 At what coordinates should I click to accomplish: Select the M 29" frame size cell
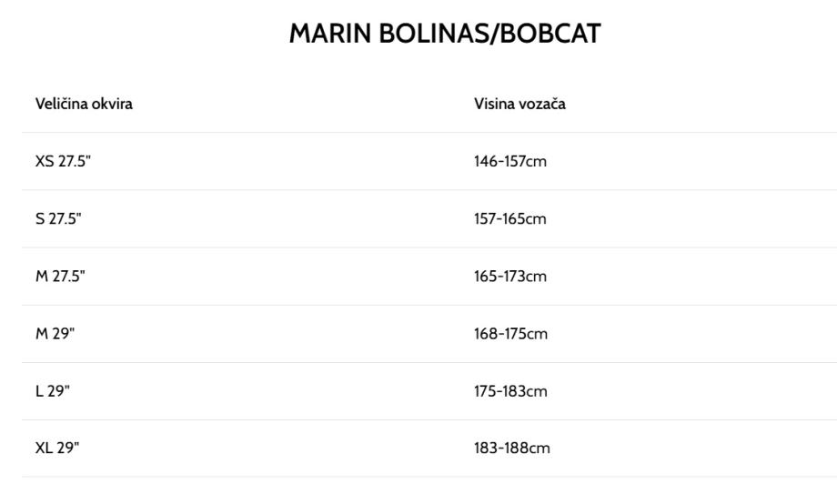click(x=55, y=333)
